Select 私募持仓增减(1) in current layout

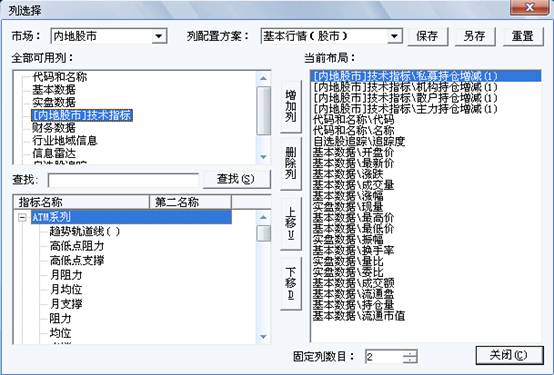[426, 76]
